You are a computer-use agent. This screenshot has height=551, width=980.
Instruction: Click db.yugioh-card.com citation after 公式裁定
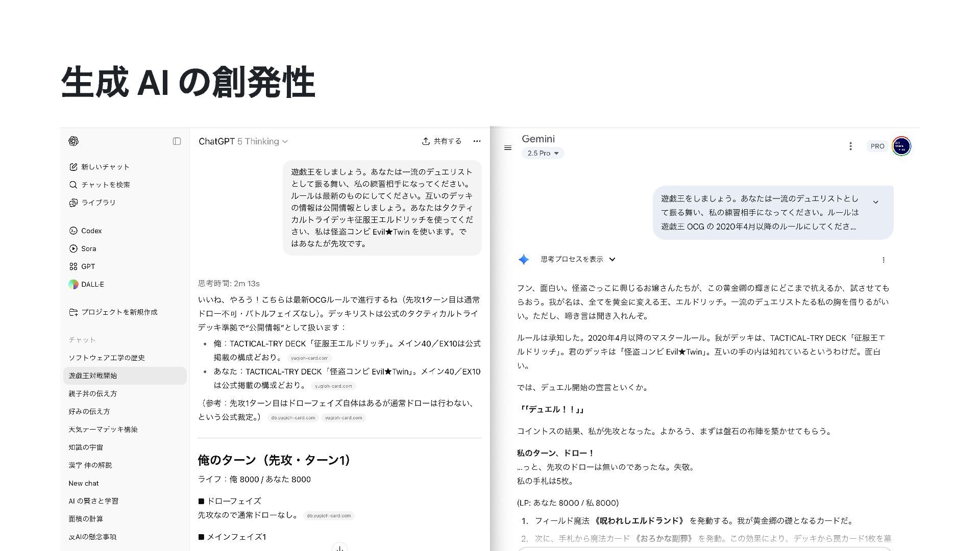point(293,418)
